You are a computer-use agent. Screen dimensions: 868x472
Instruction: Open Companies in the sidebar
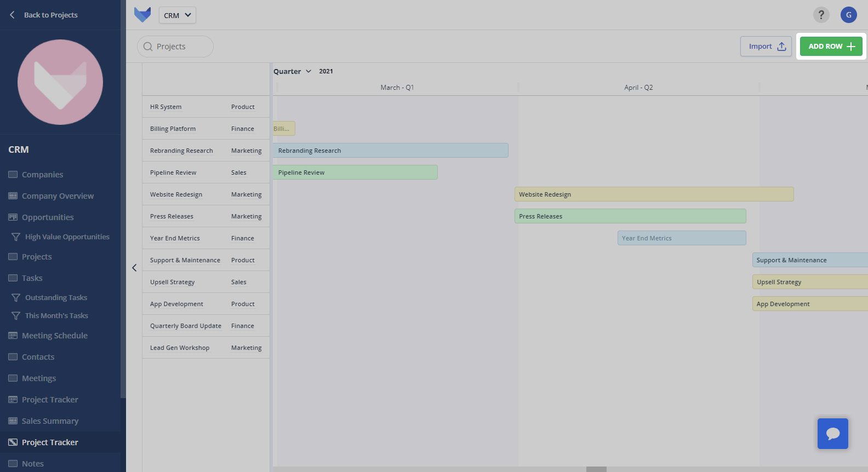point(42,175)
